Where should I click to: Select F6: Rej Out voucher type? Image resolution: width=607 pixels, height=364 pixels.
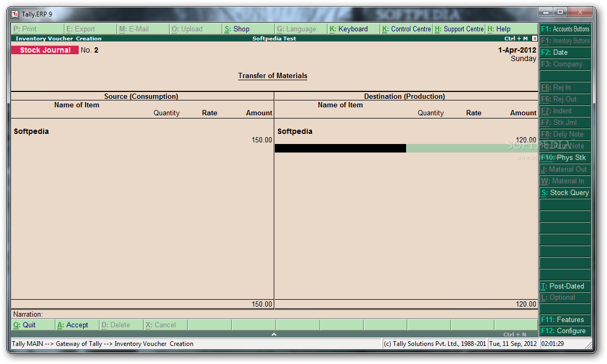click(565, 99)
